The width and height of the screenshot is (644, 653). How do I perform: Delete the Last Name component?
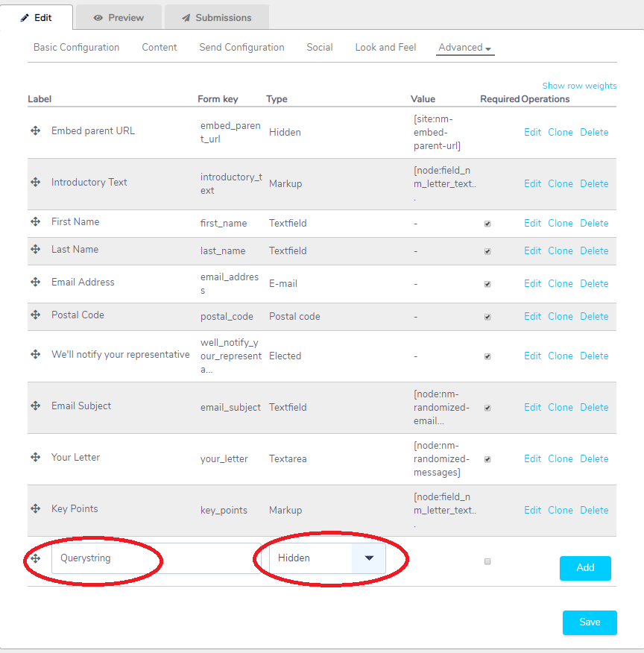click(x=594, y=250)
